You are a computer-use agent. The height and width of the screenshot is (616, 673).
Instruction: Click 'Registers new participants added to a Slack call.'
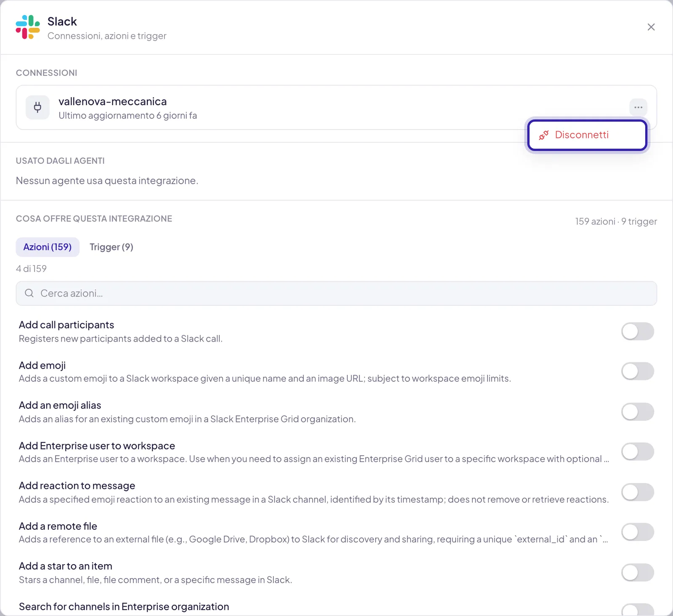(121, 339)
